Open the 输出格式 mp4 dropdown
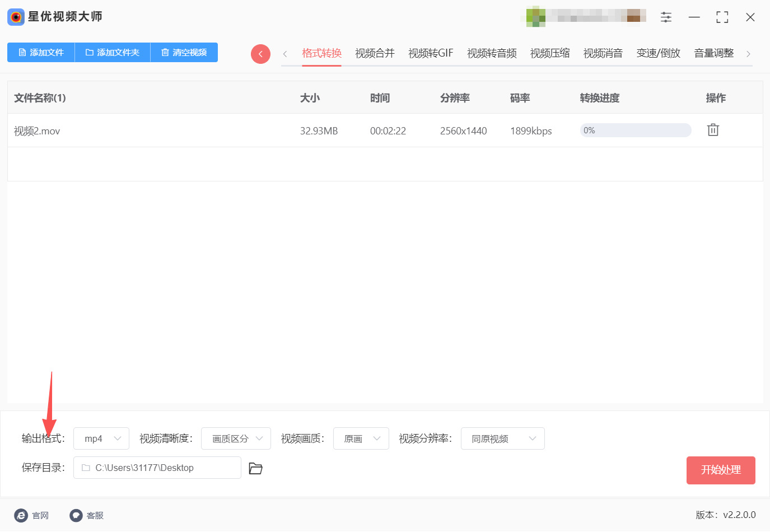The image size is (770, 532). [x=101, y=438]
